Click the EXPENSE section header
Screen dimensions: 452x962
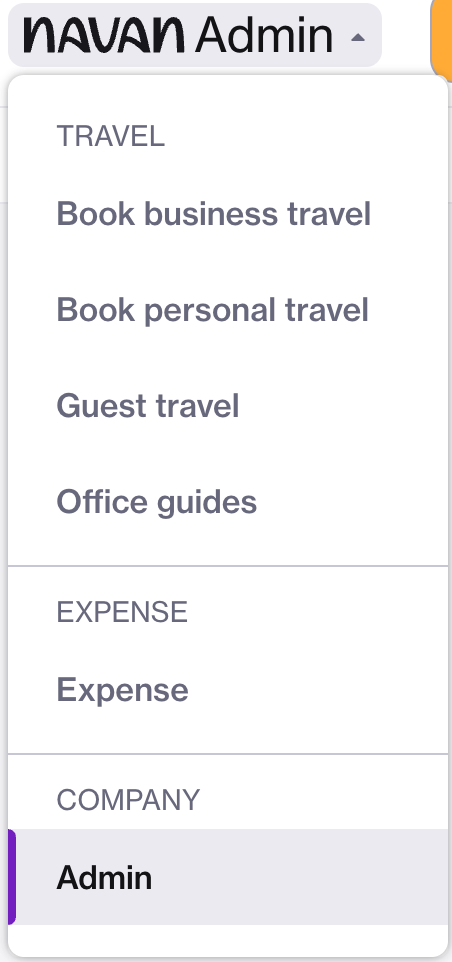[x=122, y=612]
